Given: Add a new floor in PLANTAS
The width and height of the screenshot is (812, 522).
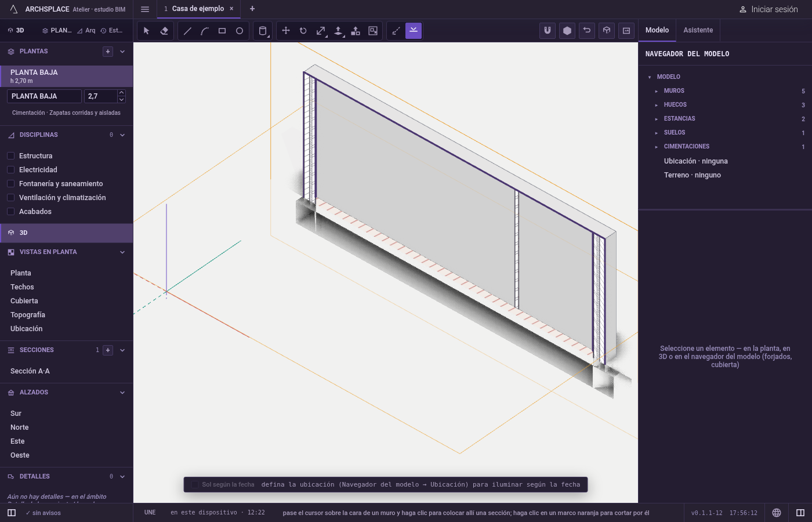Looking at the screenshot, I should pyautogui.click(x=108, y=52).
